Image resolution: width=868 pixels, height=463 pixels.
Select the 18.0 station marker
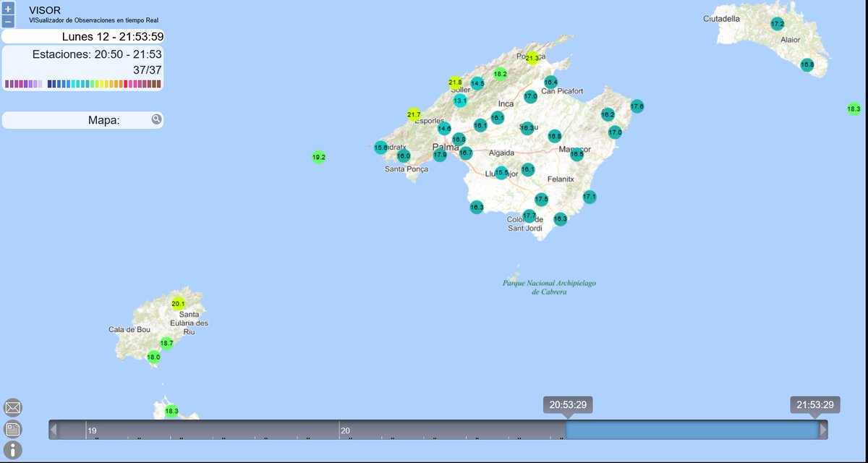pos(153,357)
